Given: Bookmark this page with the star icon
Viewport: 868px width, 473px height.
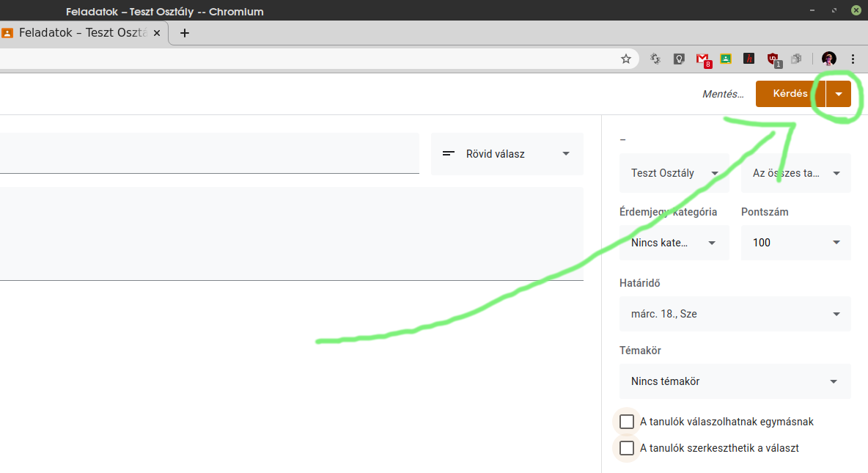Looking at the screenshot, I should pos(626,59).
